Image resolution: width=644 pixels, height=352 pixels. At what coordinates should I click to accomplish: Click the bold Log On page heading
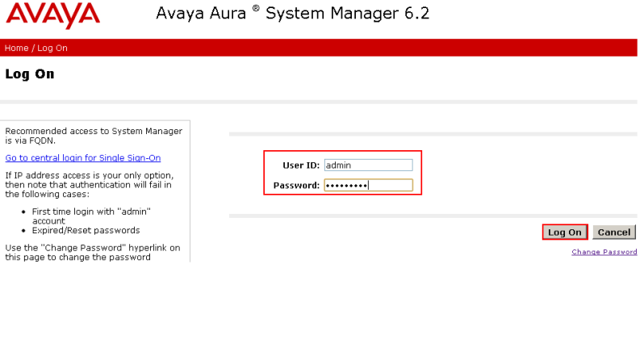(29, 74)
